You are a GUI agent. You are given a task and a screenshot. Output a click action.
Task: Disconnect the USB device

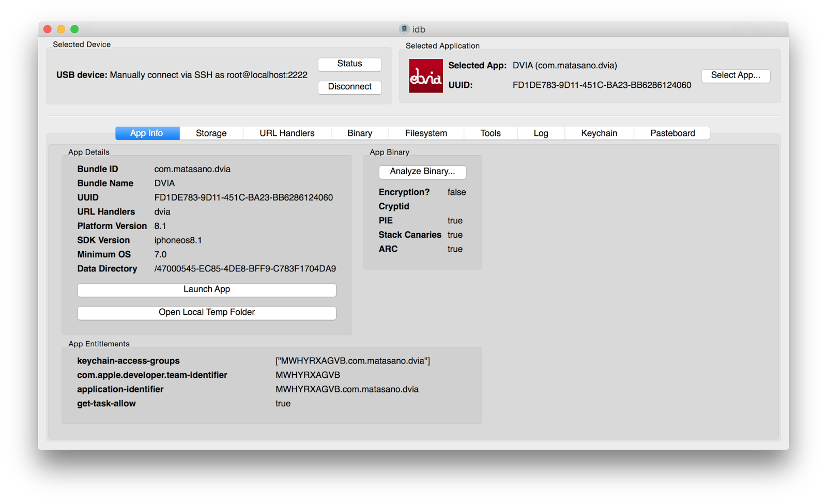(349, 87)
